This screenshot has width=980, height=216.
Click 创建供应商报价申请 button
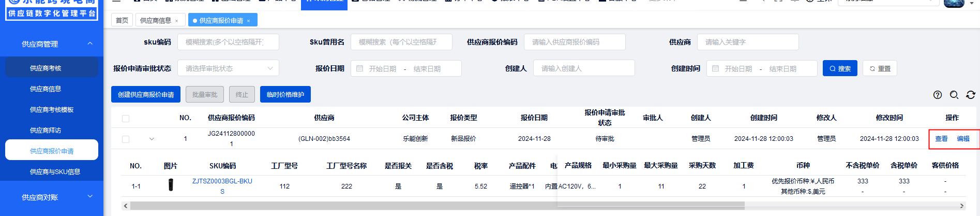[146, 94]
